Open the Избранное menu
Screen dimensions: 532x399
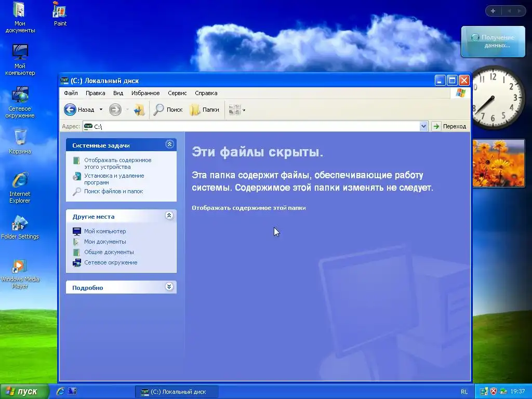pyautogui.click(x=145, y=93)
